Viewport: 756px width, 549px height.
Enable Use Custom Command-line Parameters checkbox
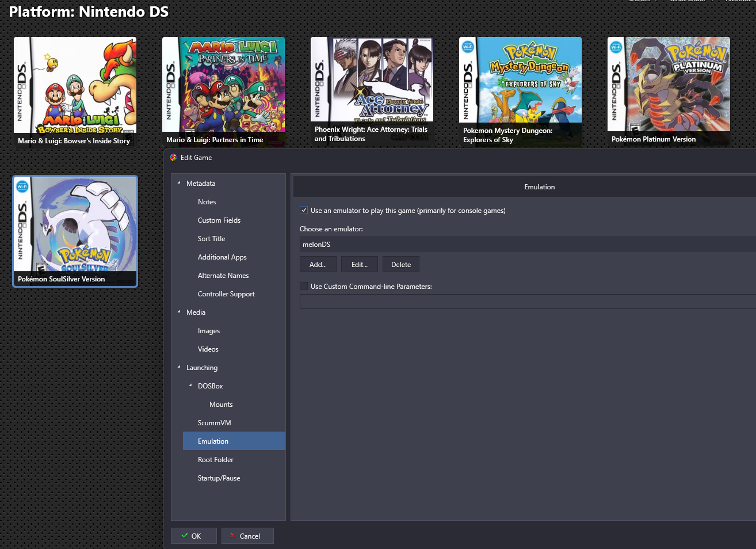tap(304, 286)
